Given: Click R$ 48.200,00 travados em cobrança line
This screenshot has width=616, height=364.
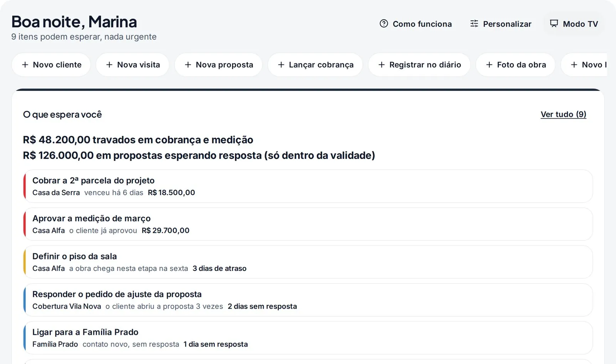Looking at the screenshot, I should coord(138,140).
